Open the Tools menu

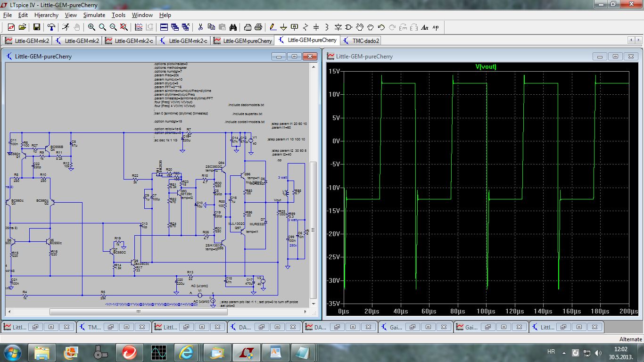point(118,15)
